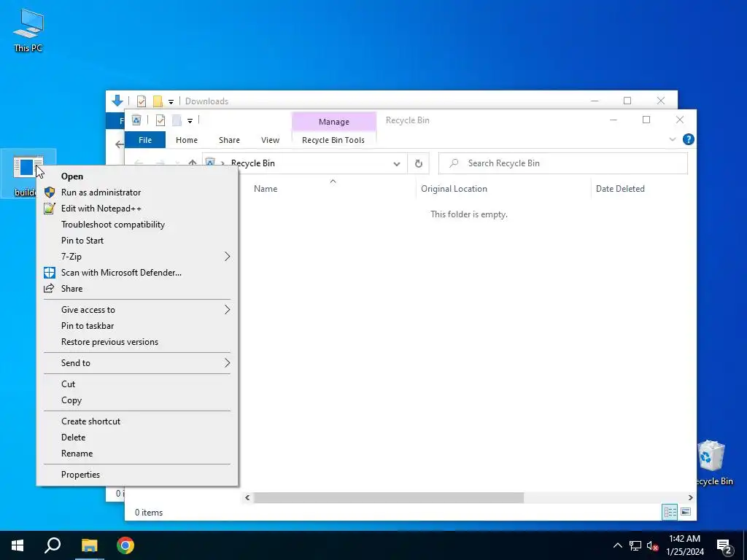The width and height of the screenshot is (747, 560).
Task: Switch to the View ribbon tab
Action: tap(270, 140)
